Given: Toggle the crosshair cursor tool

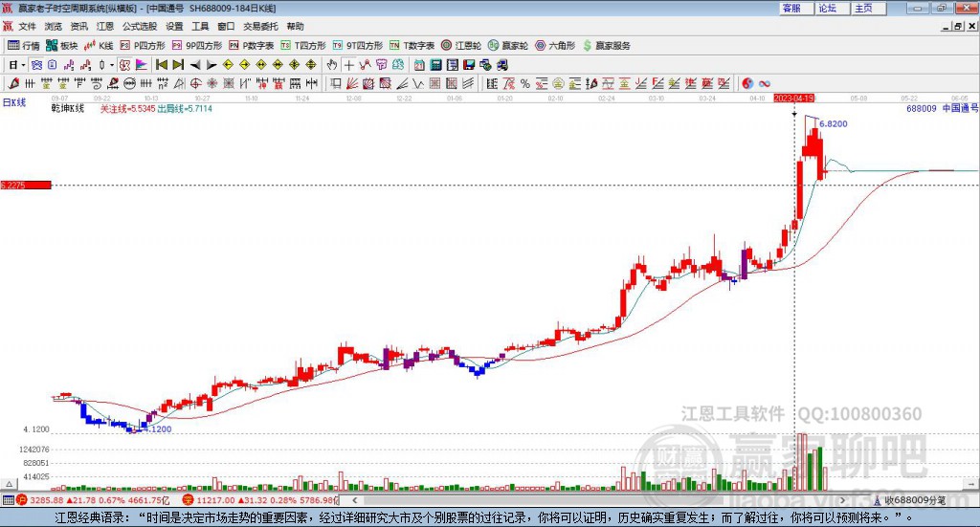Looking at the screenshot, I should click(x=348, y=65).
